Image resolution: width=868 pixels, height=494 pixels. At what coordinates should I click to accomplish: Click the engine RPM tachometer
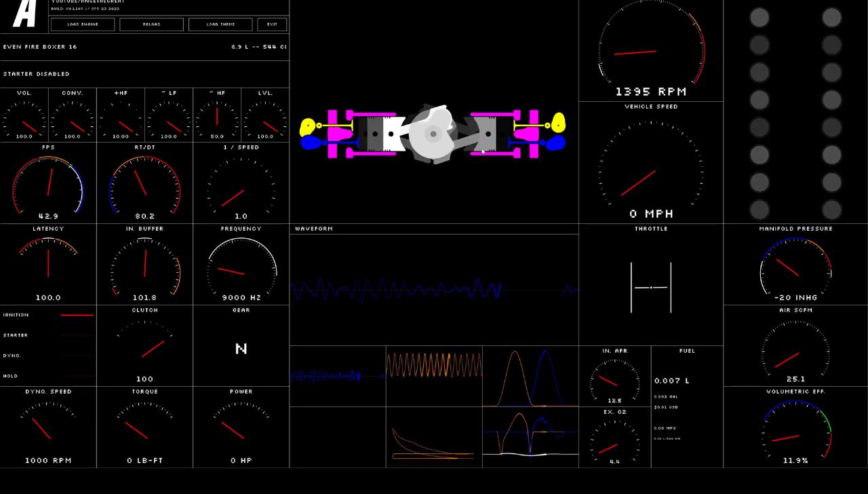[x=651, y=50]
